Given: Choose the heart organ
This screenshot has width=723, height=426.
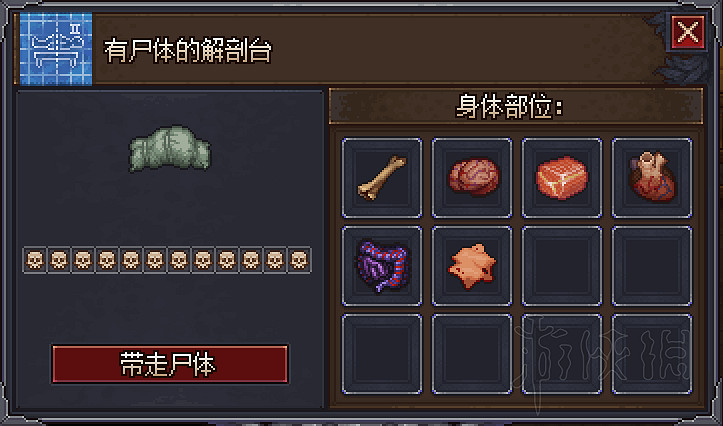Looking at the screenshot, I should (652, 178).
